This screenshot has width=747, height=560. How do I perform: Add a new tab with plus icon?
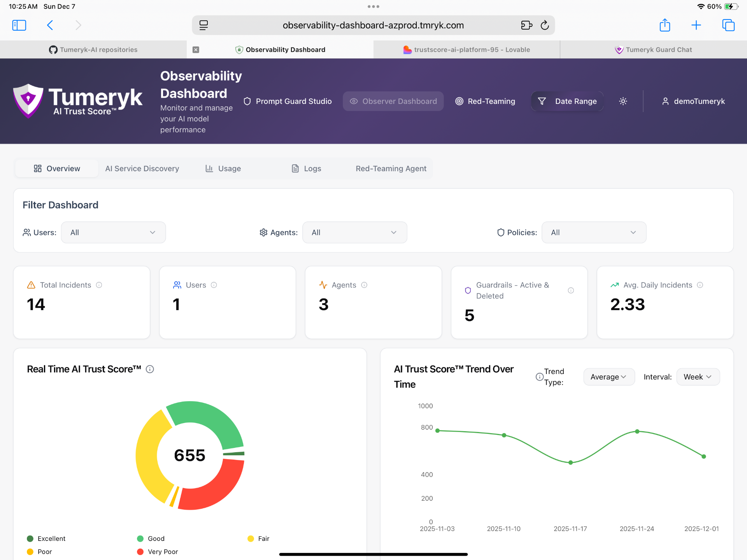coord(696,25)
